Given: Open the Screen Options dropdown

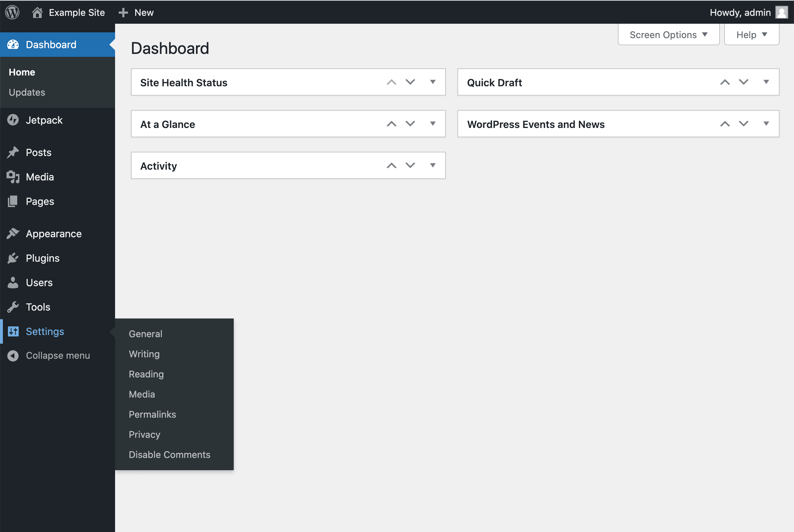Looking at the screenshot, I should tap(668, 35).
